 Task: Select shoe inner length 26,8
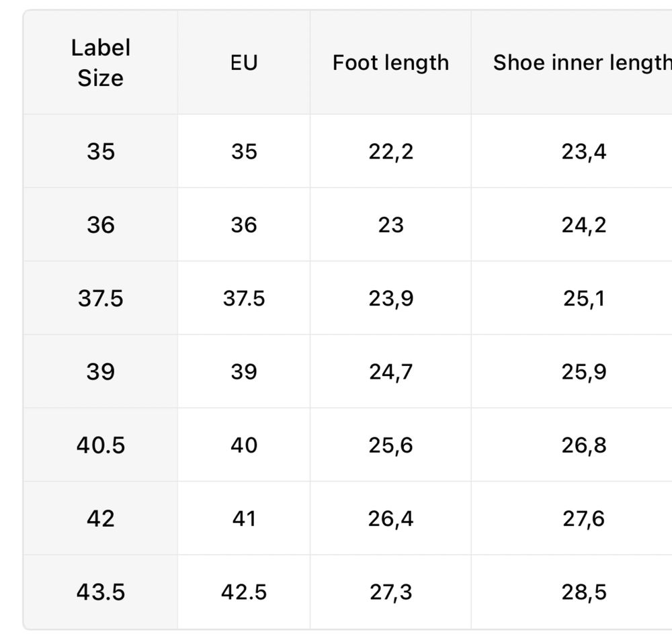[x=584, y=445]
